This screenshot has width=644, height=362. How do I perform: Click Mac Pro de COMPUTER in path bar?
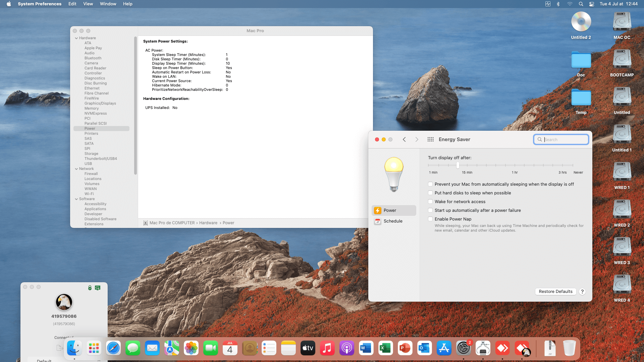172,223
